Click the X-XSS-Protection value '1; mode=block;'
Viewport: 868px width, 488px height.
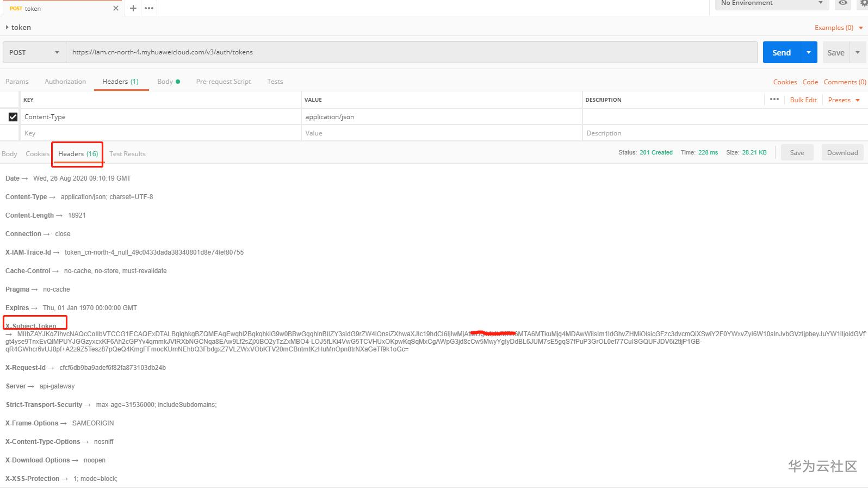(96, 479)
